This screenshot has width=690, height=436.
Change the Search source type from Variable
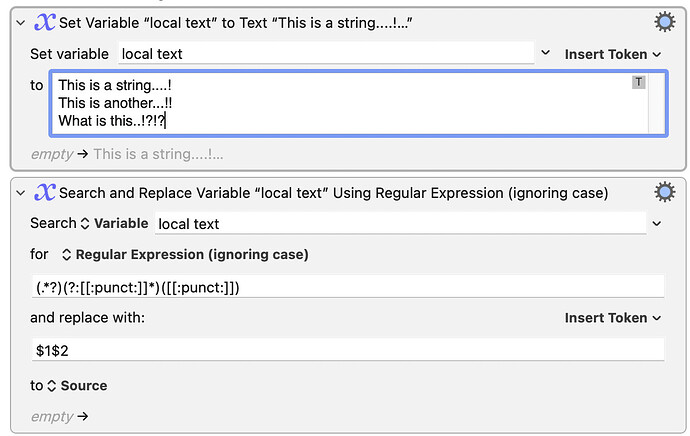(x=115, y=223)
